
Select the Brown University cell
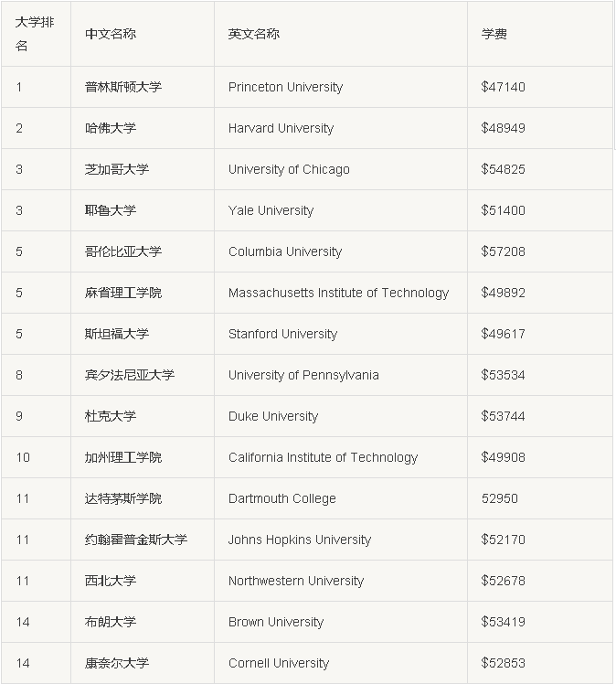[x=276, y=622]
